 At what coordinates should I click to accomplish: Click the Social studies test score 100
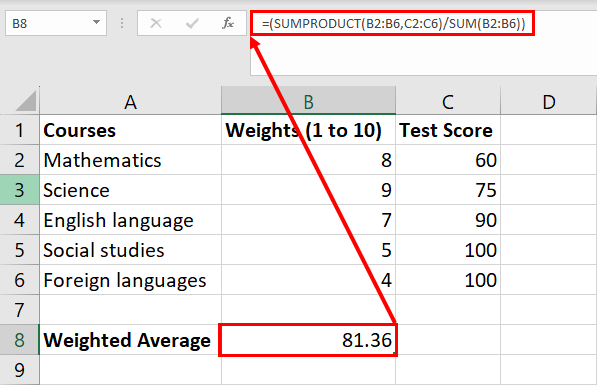[x=448, y=250]
